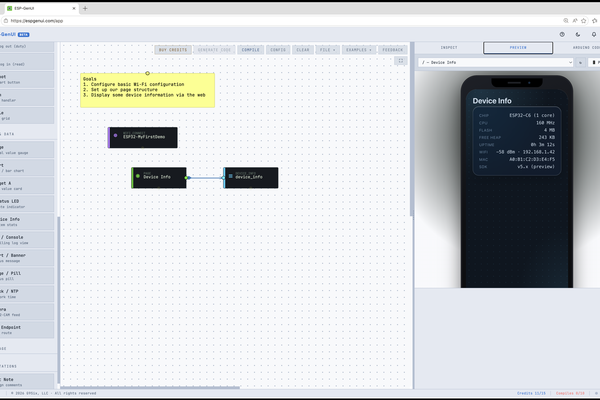Expand the Examples dropdown

(x=359, y=50)
